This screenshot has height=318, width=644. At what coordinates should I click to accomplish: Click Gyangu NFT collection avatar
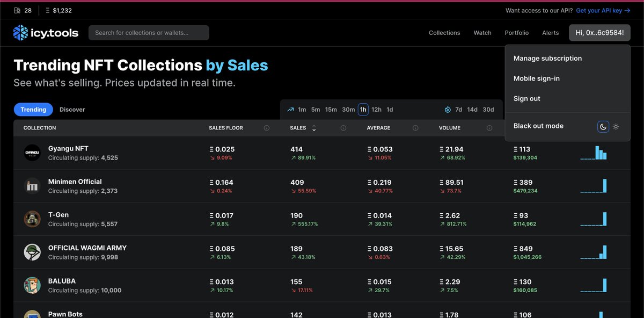[x=32, y=153]
